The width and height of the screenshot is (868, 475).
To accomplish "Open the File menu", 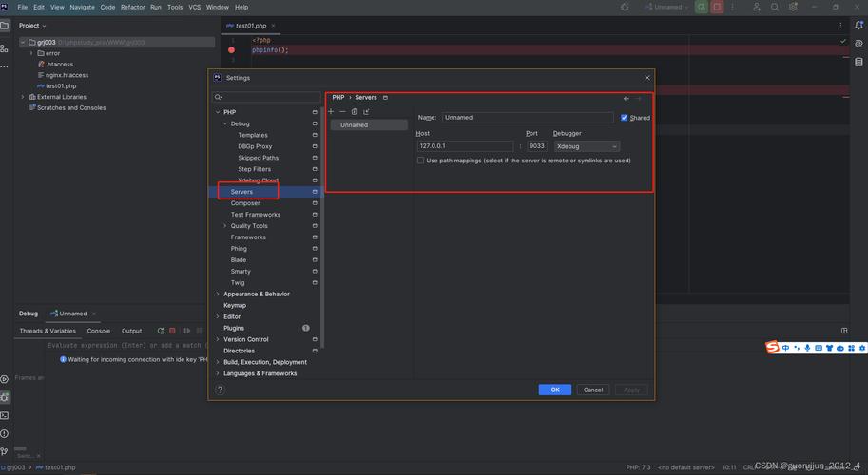I will (22, 8).
